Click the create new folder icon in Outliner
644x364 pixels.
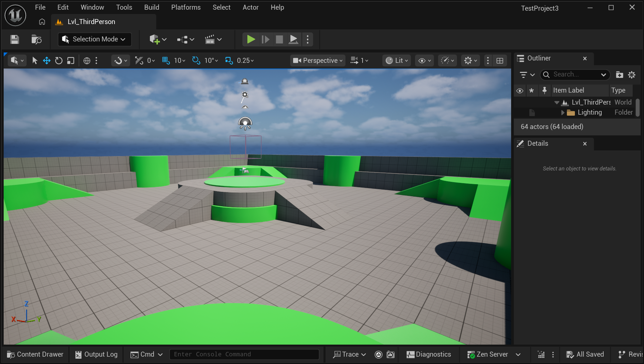click(x=619, y=75)
